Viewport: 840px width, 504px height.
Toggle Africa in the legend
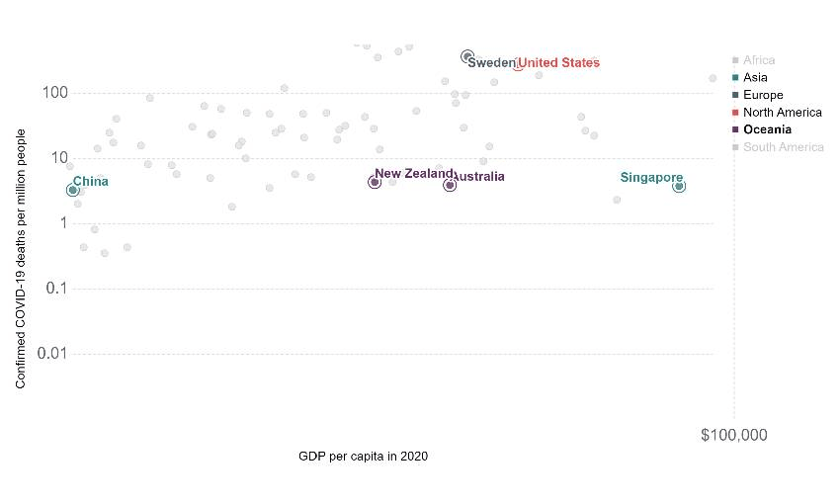coord(759,60)
